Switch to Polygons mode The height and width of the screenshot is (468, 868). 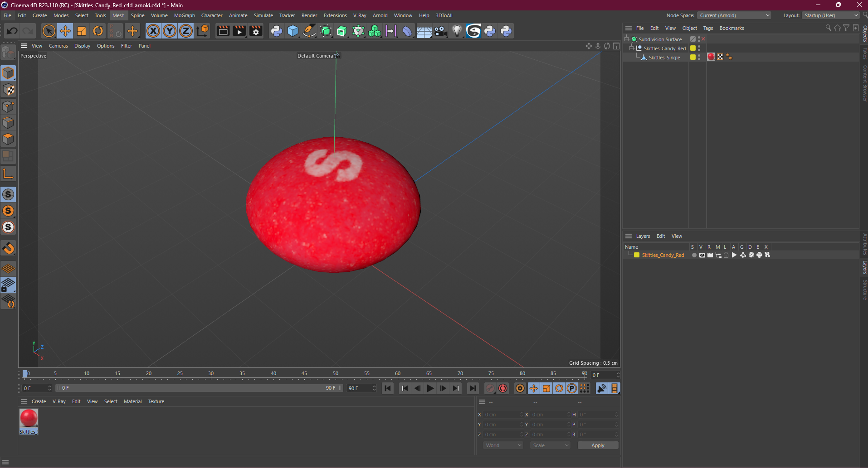[x=8, y=139]
